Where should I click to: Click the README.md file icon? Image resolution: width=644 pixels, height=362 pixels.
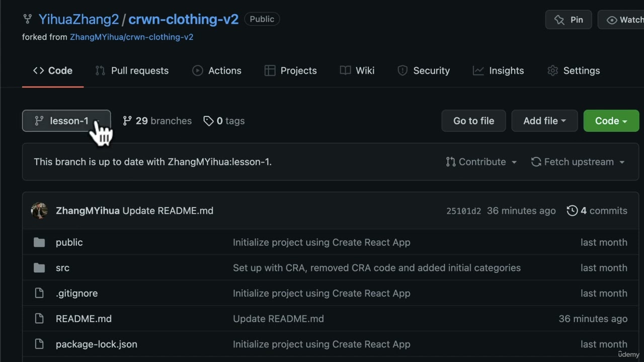pos(39,319)
